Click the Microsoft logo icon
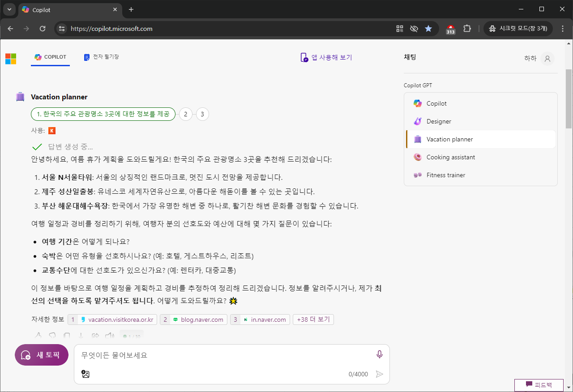573x392 pixels. click(11, 59)
